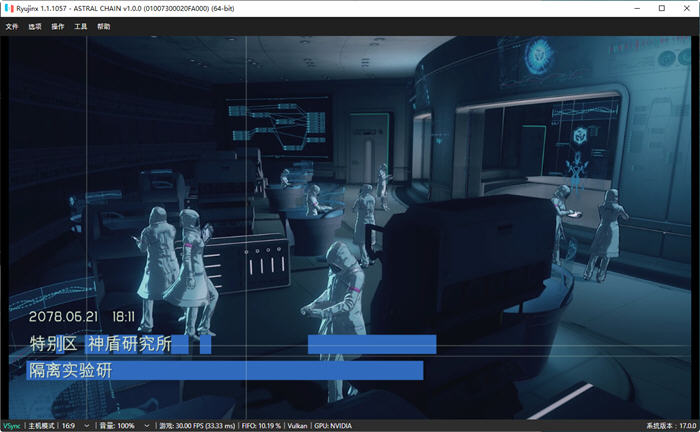Click the 音量: 100% volume label
This screenshot has width=700, height=432.
[117, 426]
